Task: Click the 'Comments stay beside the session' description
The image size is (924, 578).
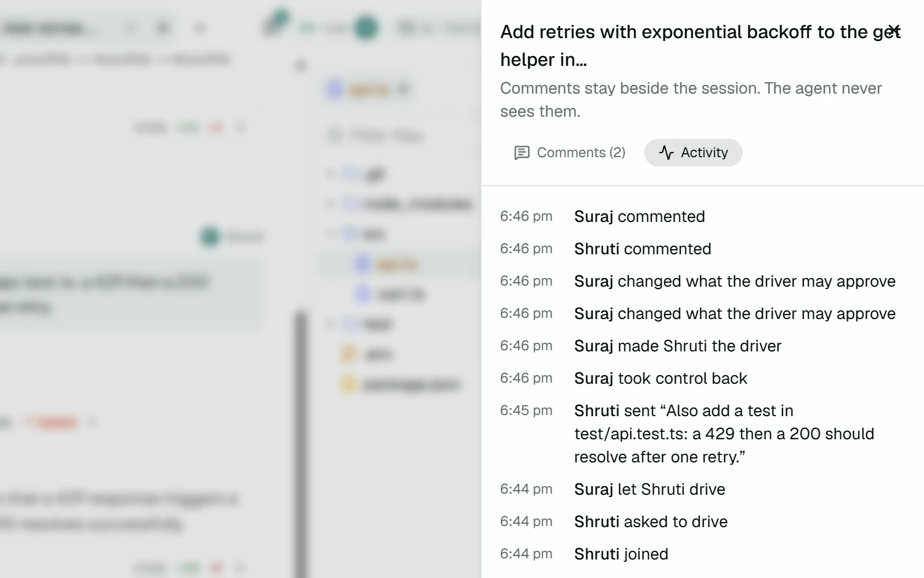Action: tap(691, 99)
